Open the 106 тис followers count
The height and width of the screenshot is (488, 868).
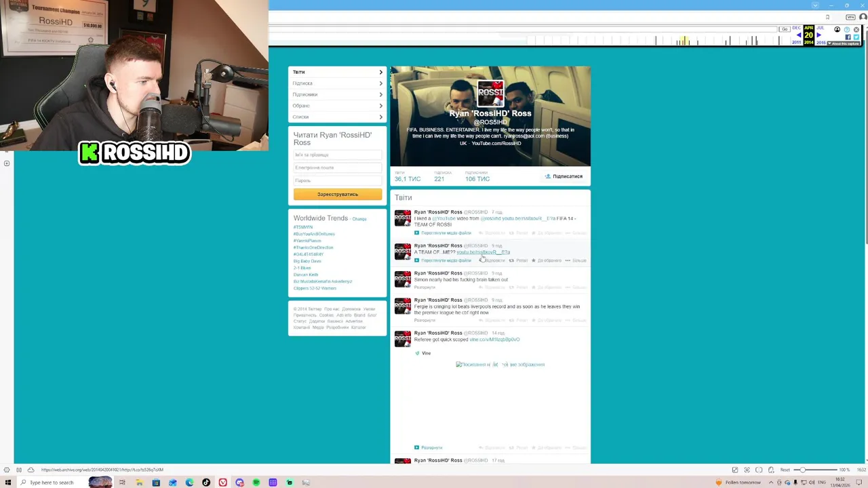pyautogui.click(x=477, y=176)
